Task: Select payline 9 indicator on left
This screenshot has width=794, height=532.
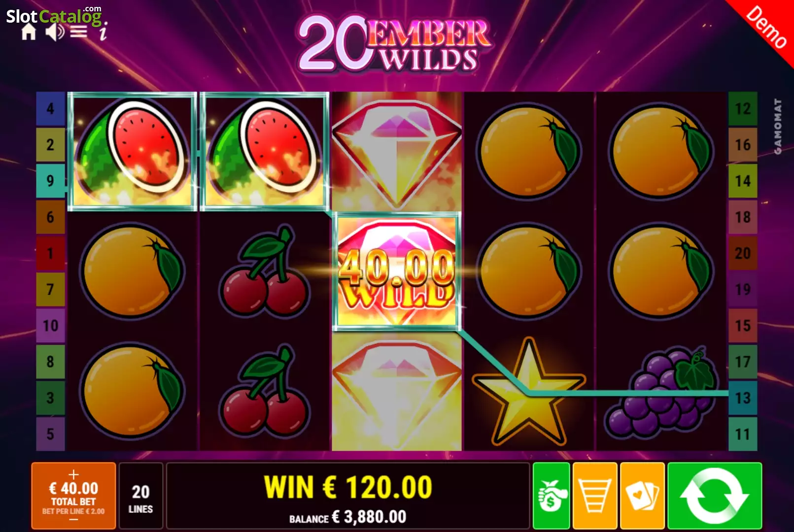Action: (50, 181)
